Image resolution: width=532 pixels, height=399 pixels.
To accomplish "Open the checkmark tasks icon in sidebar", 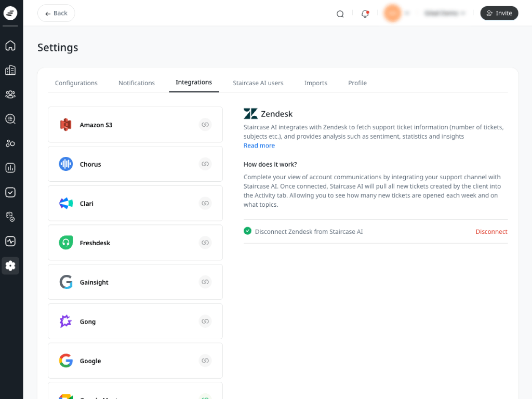I will [x=10, y=192].
